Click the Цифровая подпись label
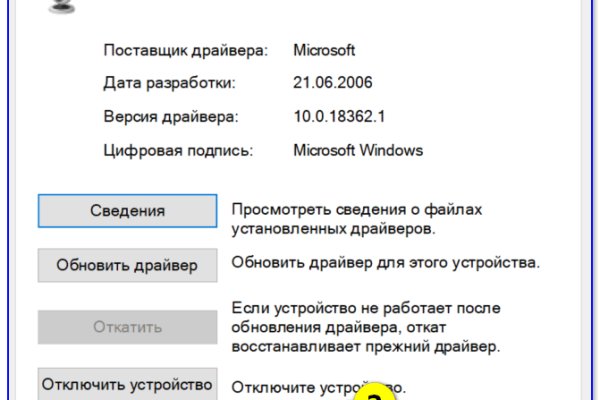This screenshot has width=600, height=400. click(x=178, y=151)
